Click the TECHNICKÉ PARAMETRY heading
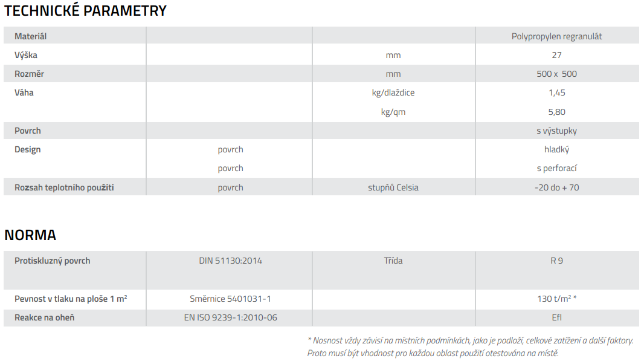Image resolution: width=644 pixels, height=364 pixels. [85, 11]
